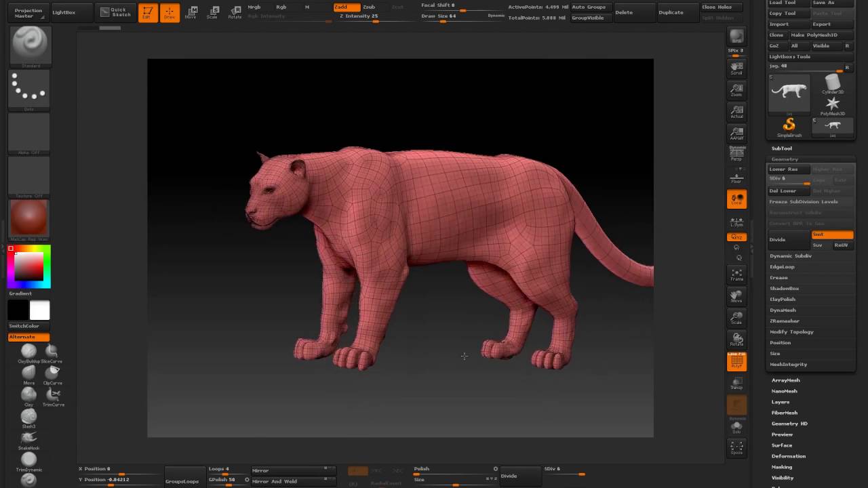Select the Draw mode icon
Viewport: 868px width, 488px height.
[x=170, y=12]
